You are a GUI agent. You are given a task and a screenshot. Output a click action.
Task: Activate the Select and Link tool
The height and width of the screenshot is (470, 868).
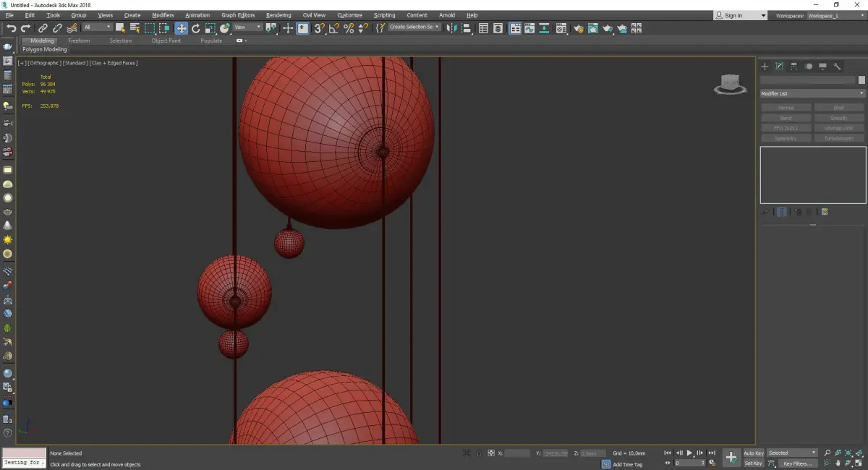(x=43, y=28)
